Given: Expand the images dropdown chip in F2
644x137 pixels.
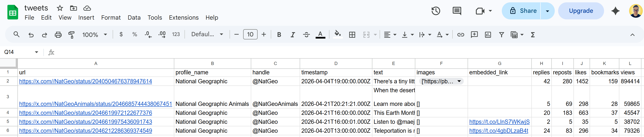Looking at the screenshot, I should coord(459,81).
